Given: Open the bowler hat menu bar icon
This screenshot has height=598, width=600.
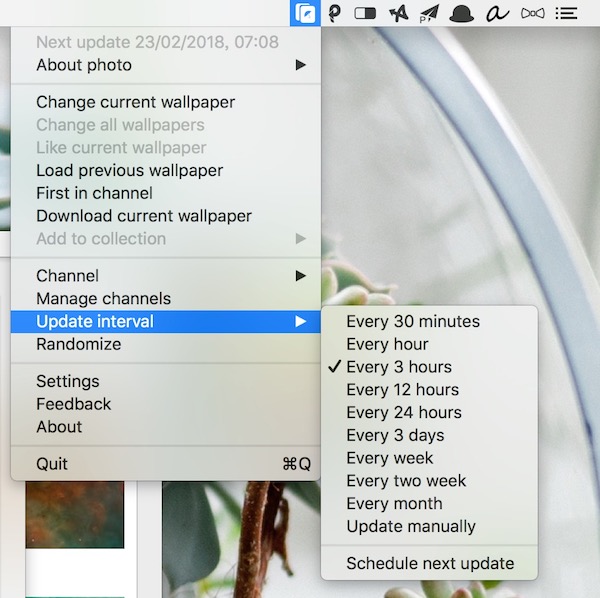Looking at the screenshot, I should (461, 13).
